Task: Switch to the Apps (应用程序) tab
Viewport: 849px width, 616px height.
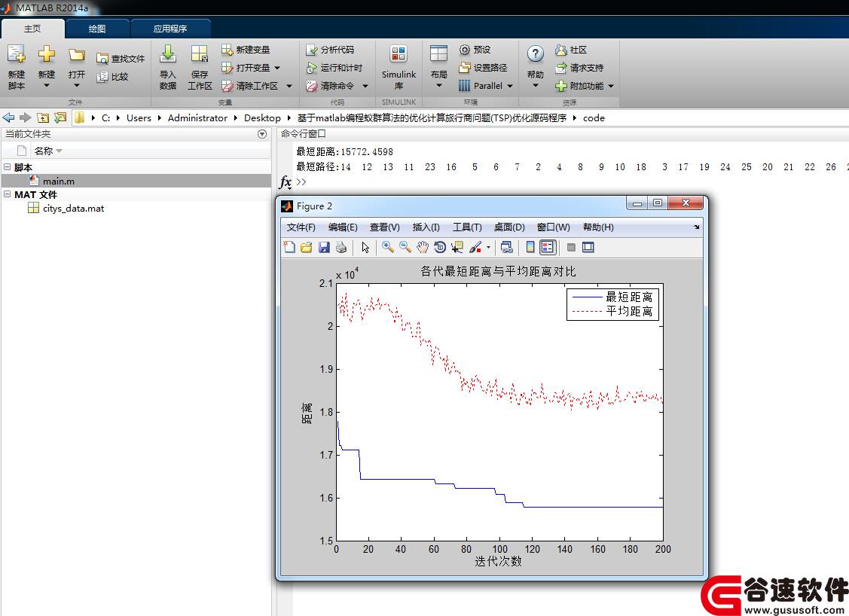Action: (170, 29)
